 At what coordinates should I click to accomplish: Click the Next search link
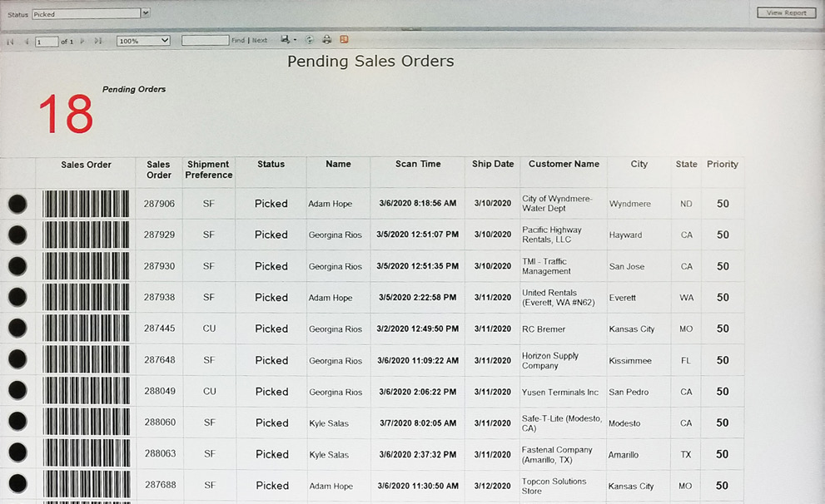click(x=261, y=41)
